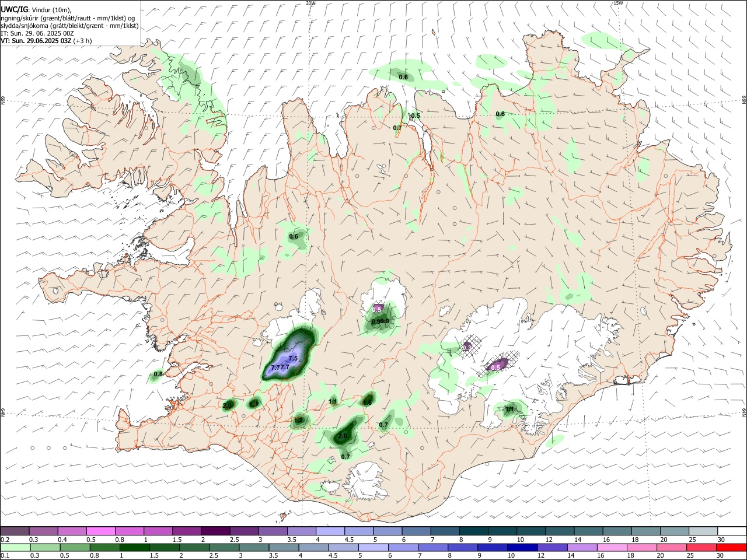Screen dimensions: 747x560
Task: Click the 1.1 value south of Vatnajökull glacier
Action: [509, 409]
